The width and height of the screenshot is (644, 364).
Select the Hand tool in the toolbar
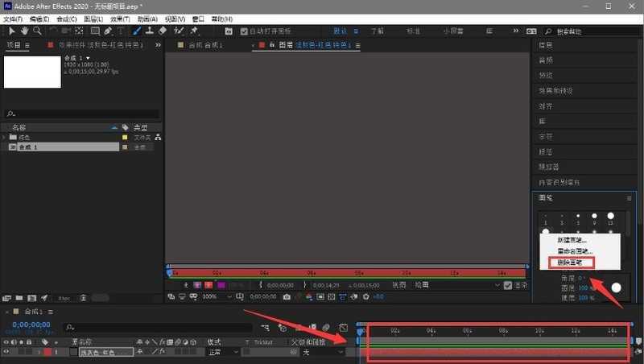coord(25,31)
